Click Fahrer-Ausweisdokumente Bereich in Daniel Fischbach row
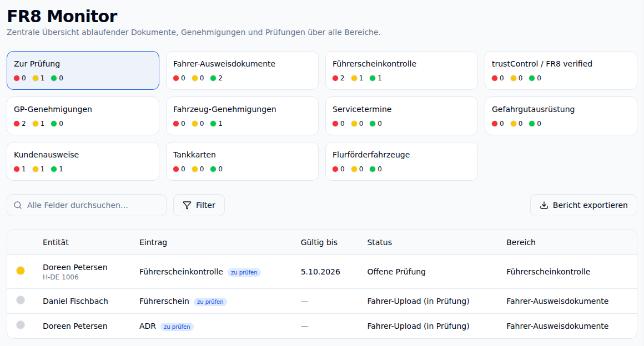 tap(557, 301)
